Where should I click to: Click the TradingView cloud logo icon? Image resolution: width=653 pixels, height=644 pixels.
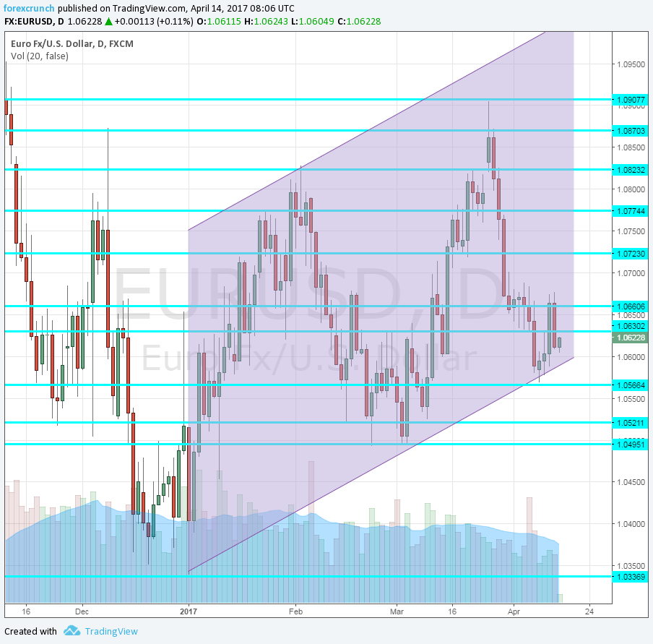click(x=72, y=631)
